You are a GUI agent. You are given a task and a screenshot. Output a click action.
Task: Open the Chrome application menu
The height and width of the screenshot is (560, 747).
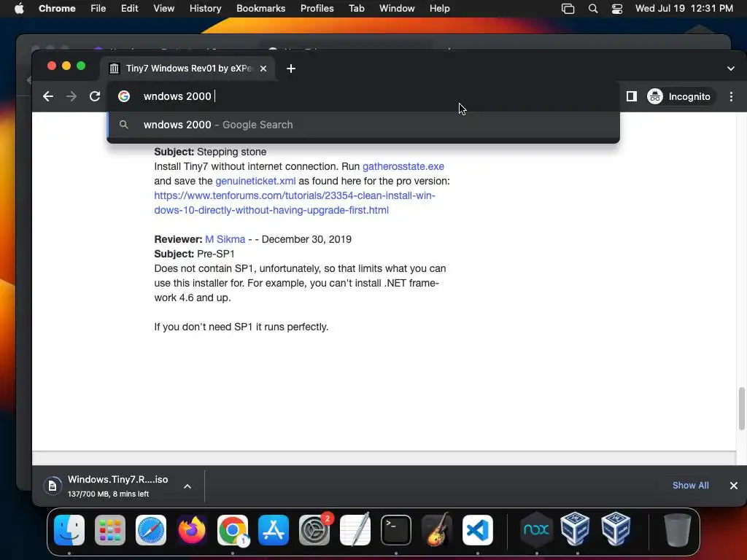click(57, 9)
